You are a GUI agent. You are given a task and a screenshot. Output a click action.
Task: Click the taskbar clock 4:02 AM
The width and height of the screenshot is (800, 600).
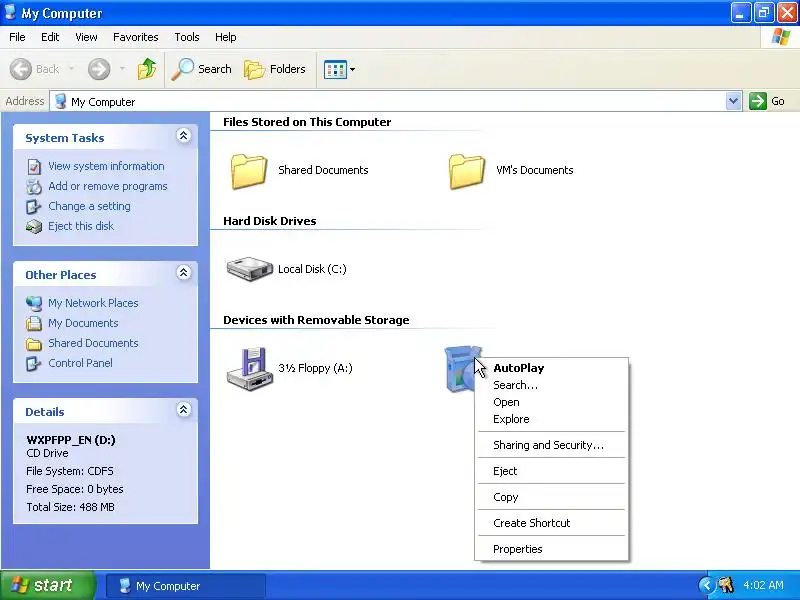[763, 585]
